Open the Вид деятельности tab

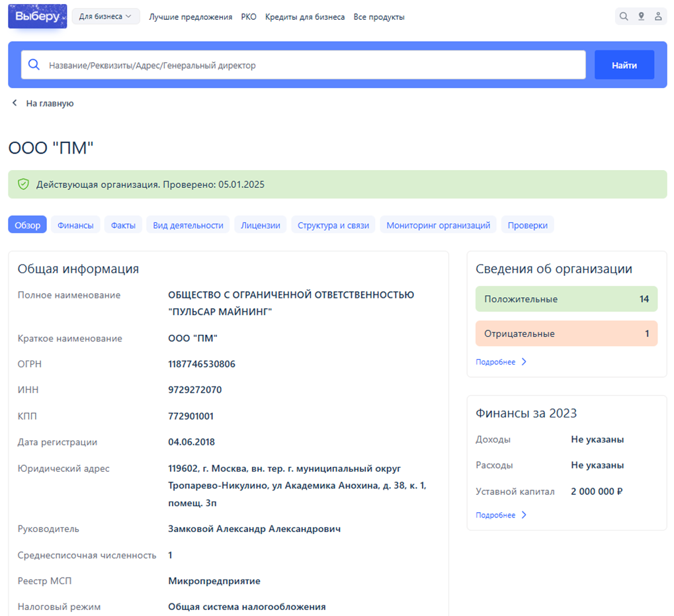[188, 225]
